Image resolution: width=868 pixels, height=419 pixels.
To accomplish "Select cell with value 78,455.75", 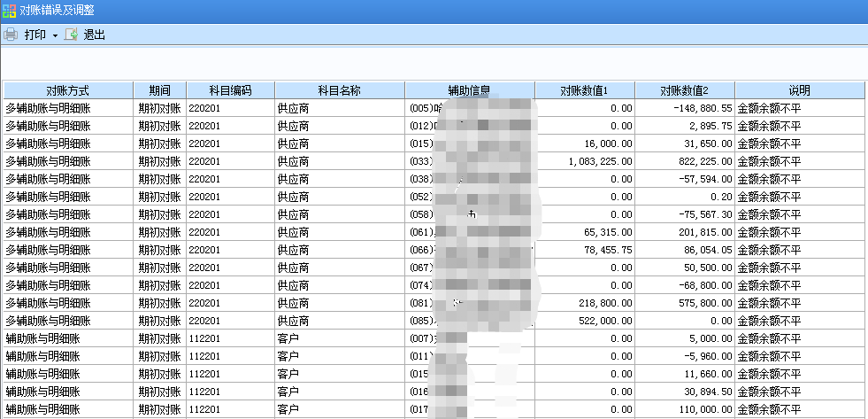I will tap(585, 250).
